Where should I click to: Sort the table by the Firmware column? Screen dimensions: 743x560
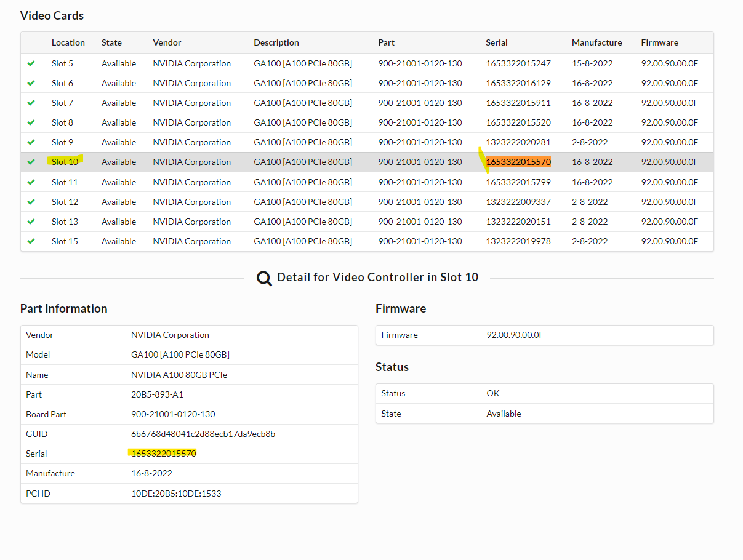pyautogui.click(x=659, y=42)
